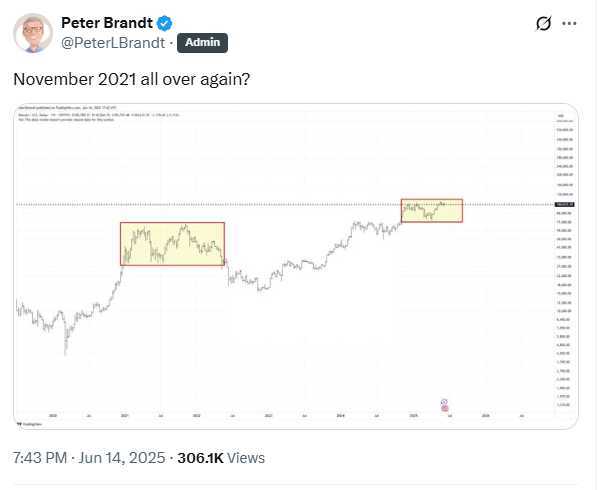Open the three-dot more options menu
The image size is (598, 490).
click(x=569, y=23)
